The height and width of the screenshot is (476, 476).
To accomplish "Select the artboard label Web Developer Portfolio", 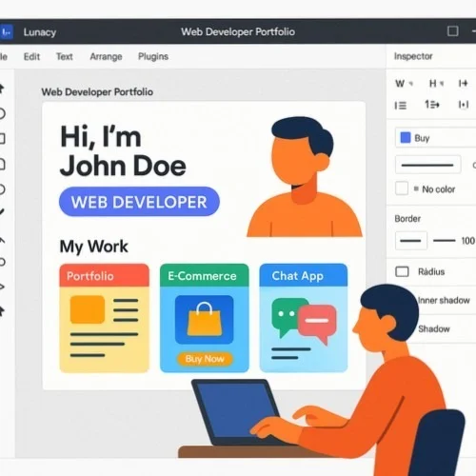I will tap(97, 92).
